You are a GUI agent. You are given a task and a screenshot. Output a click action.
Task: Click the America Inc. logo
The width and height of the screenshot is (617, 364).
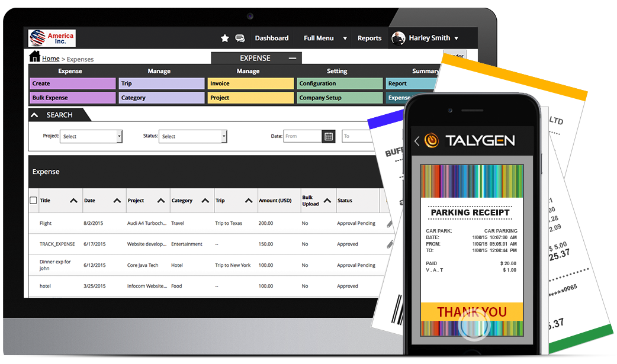tap(52, 38)
